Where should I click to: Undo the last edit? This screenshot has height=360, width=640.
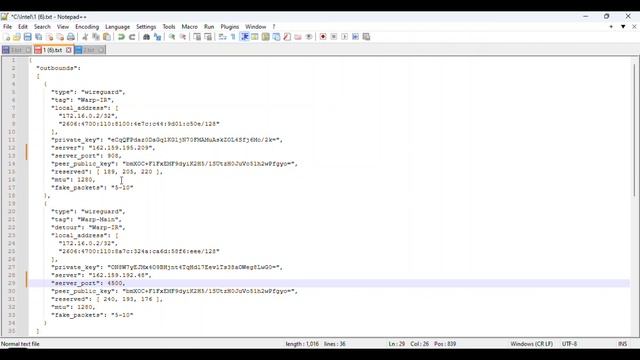[x=121, y=37]
